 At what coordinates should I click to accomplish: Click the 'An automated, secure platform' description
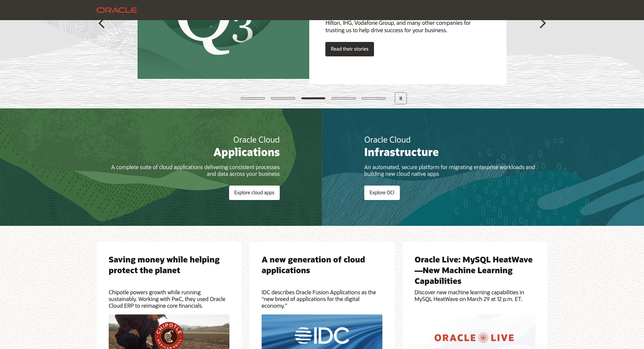click(x=449, y=170)
